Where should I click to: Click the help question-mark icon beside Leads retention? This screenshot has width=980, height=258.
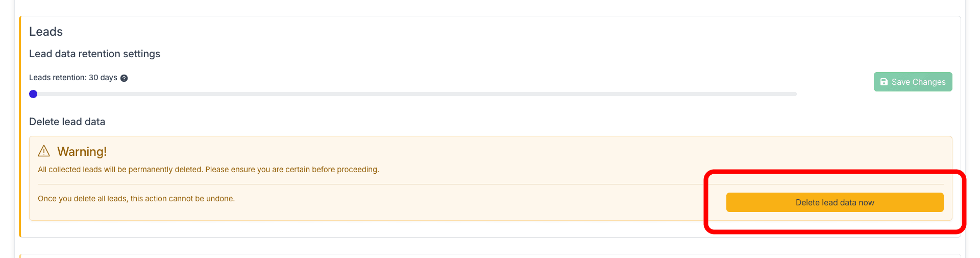[x=124, y=78]
